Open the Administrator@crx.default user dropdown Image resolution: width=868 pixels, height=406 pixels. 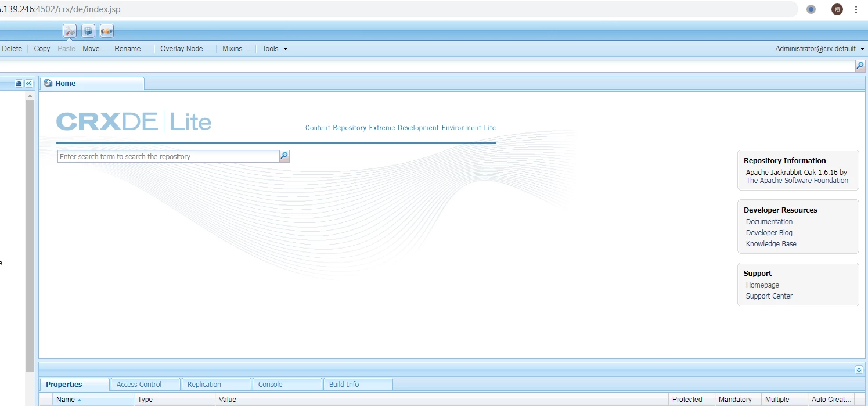(819, 49)
